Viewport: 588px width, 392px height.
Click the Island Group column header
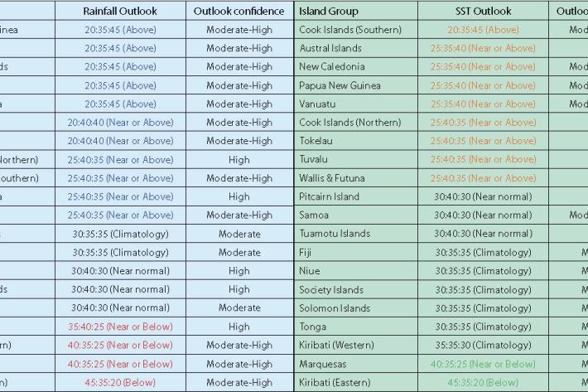coord(329,12)
